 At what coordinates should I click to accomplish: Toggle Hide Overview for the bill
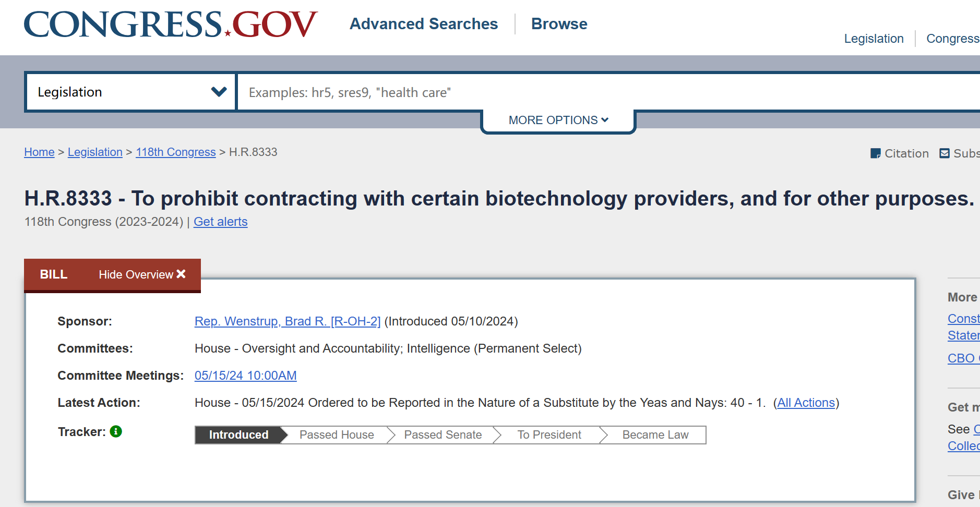tap(142, 274)
